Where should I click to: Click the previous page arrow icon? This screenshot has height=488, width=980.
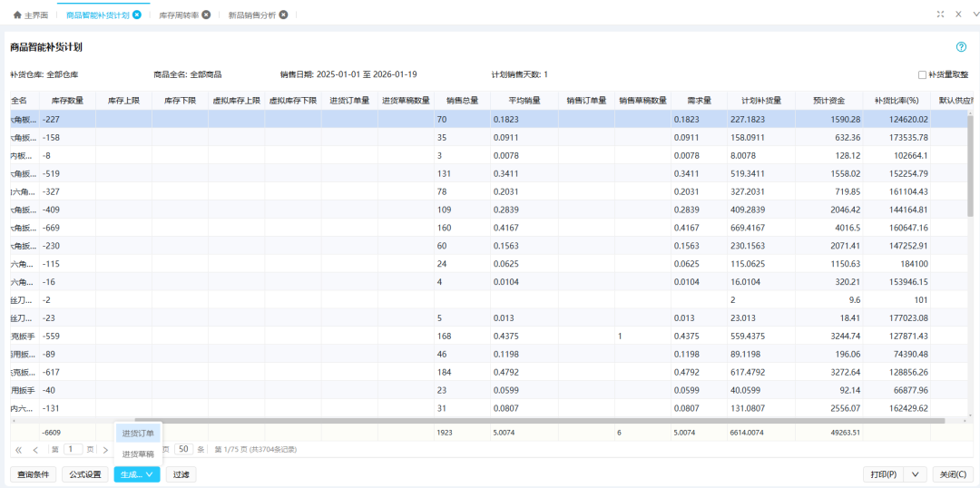tap(35, 450)
